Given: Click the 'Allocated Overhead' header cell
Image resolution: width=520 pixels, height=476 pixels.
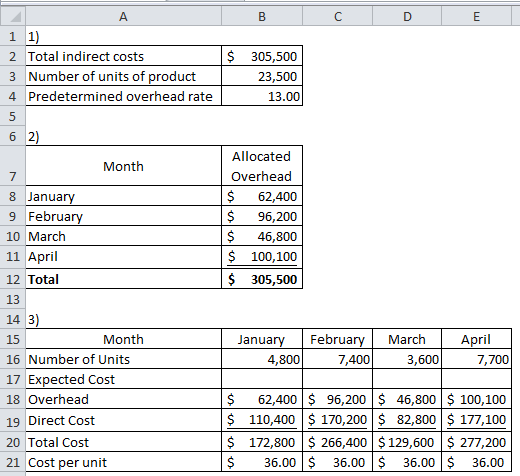Looking at the screenshot, I should pos(262,166).
